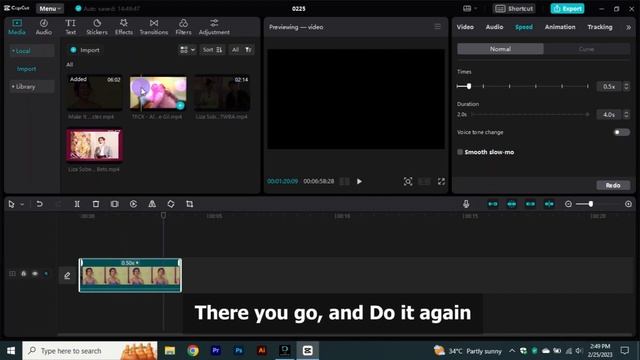Select the Curve speed mode
640x360 pixels.
tap(587, 49)
